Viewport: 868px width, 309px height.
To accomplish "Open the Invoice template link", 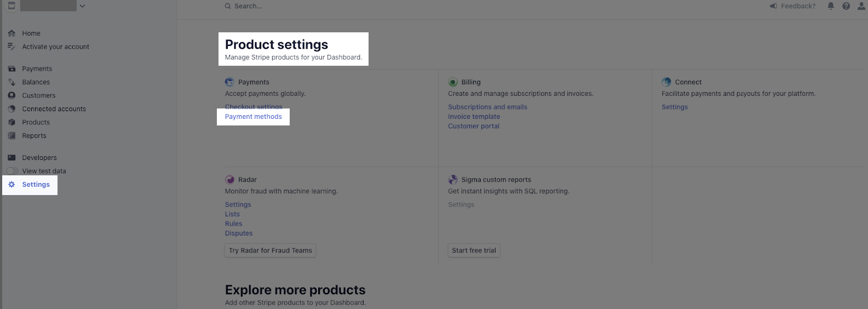I will coord(474,117).
